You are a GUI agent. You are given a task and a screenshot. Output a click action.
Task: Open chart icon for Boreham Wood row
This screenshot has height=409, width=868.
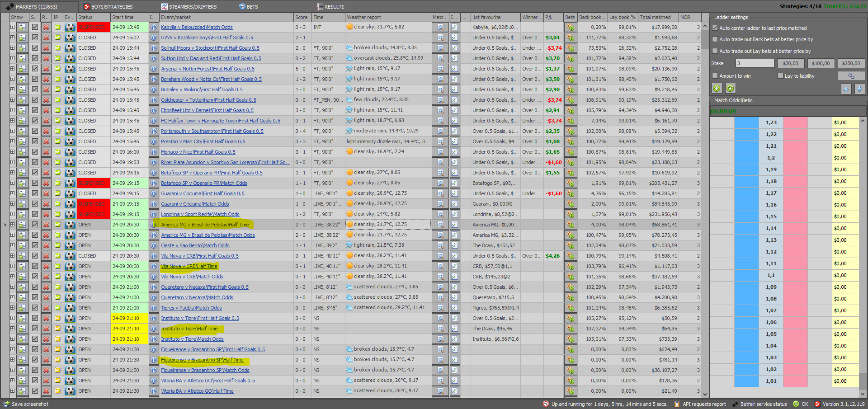[454, 79]
